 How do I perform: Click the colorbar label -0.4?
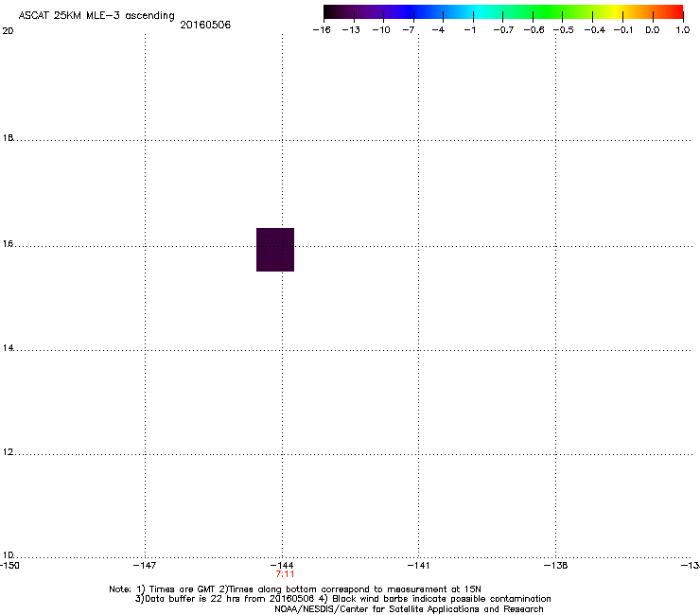[595, 30]
